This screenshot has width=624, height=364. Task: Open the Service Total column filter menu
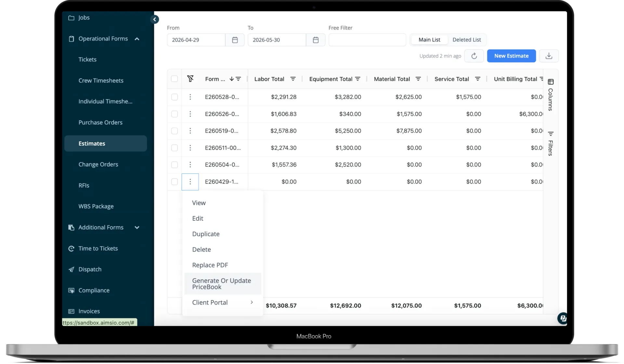click(x=477, y=79)
